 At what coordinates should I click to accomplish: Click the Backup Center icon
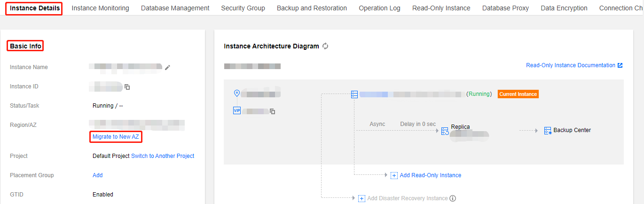[548, 131]
